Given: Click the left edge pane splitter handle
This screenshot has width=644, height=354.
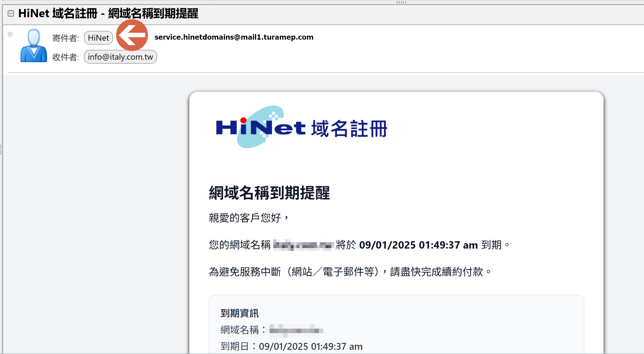Looking at the screenshot, I should tap(1, 150).
